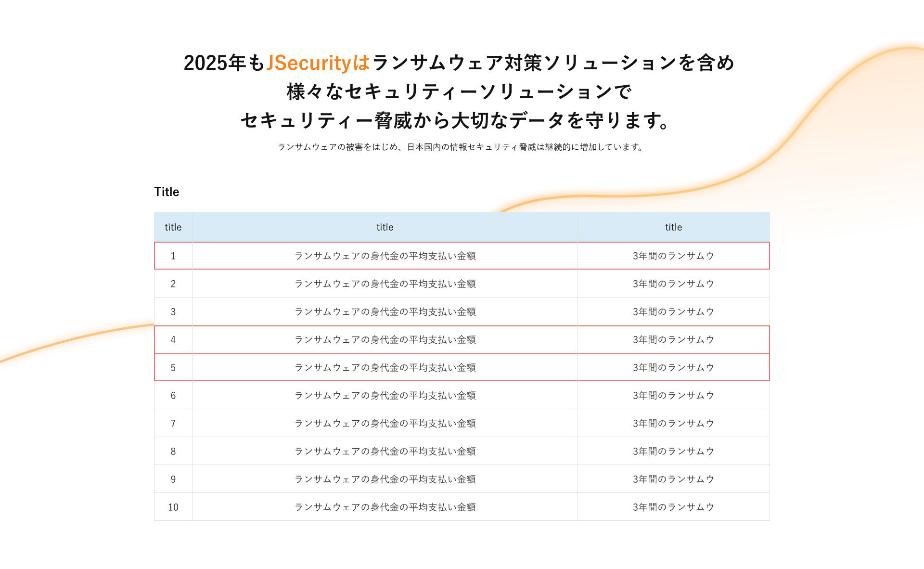The width and height of the screenshot is (924, 569).
Task: Click row 1 right column 3年間 text
Action: [673, 256]
